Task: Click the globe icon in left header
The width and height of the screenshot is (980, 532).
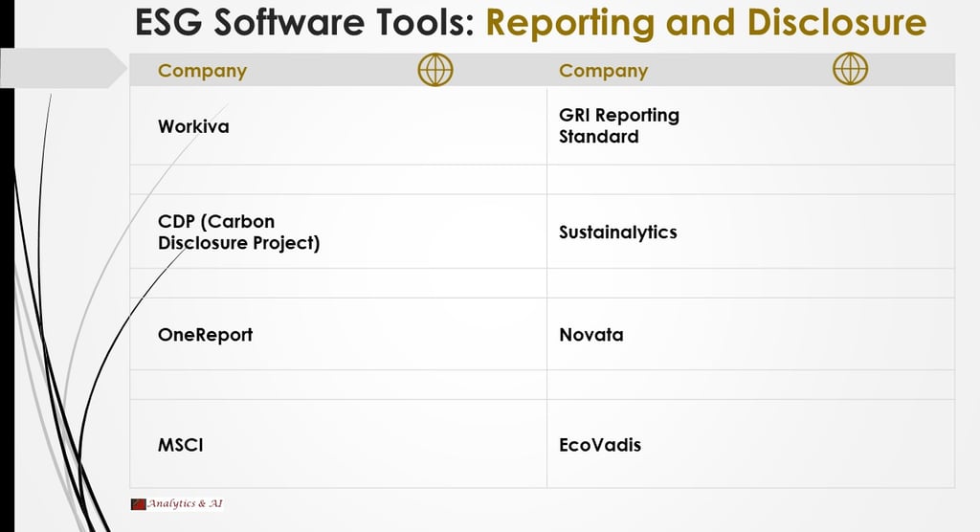Action: pyautogui.click(x=435, y=70)
